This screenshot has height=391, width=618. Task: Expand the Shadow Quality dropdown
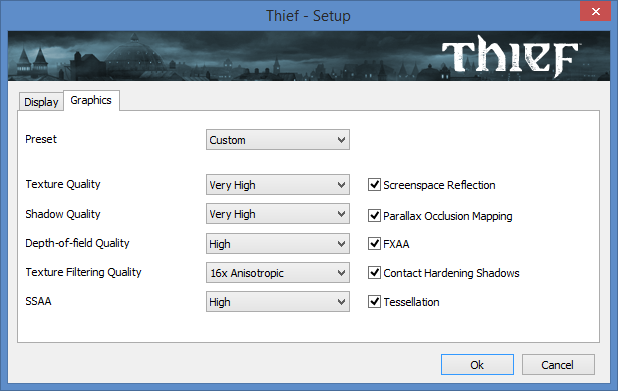click(277, 214)
